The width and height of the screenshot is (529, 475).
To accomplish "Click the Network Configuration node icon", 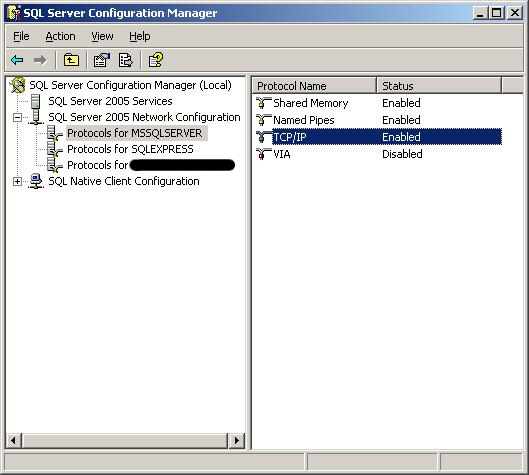I will [x=35, y=117].
